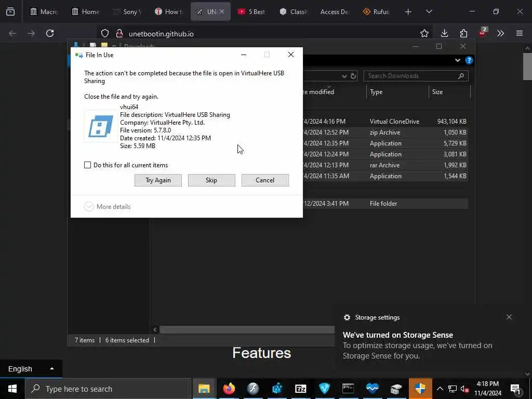Image resolution: width=532 pixels, height=399 pixels.
Task: Tick 'Do this for all current items'
Action: pyautogui.click(x=87, y=165)
